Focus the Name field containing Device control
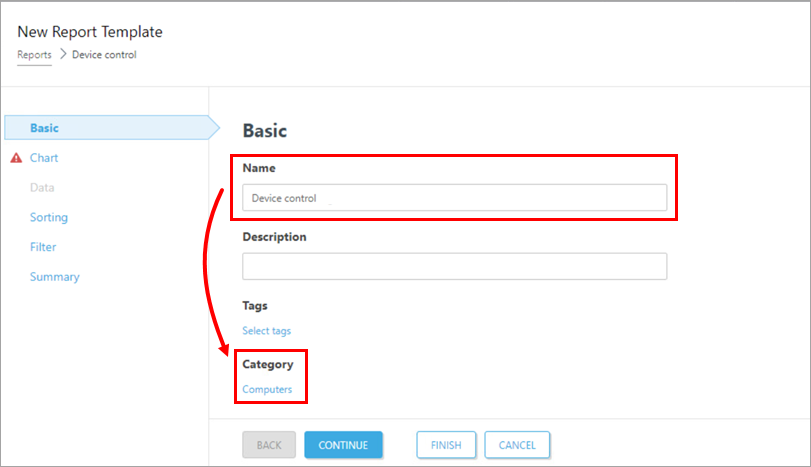Viewport: 811px width, 467px height. coord(454,198)
